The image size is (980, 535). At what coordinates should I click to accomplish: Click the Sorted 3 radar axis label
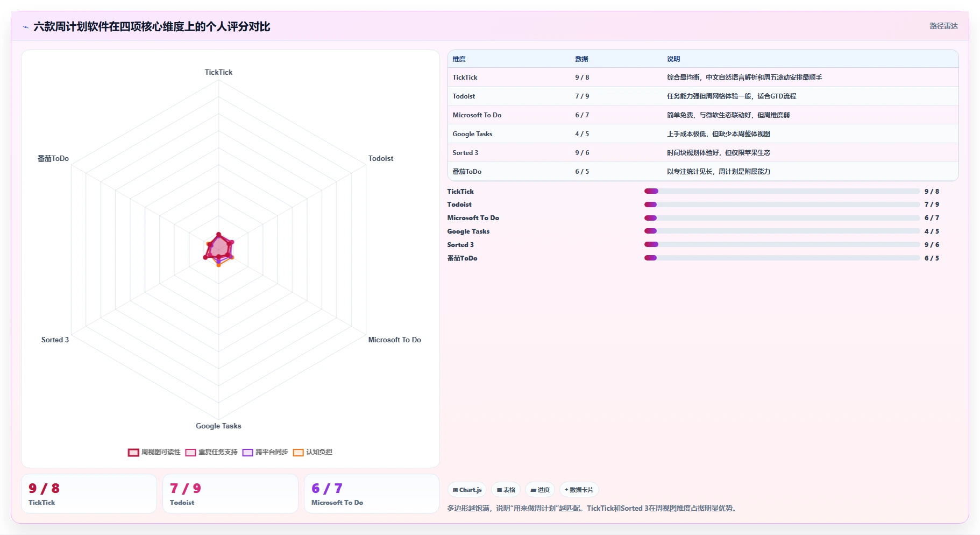pos(55,340)
